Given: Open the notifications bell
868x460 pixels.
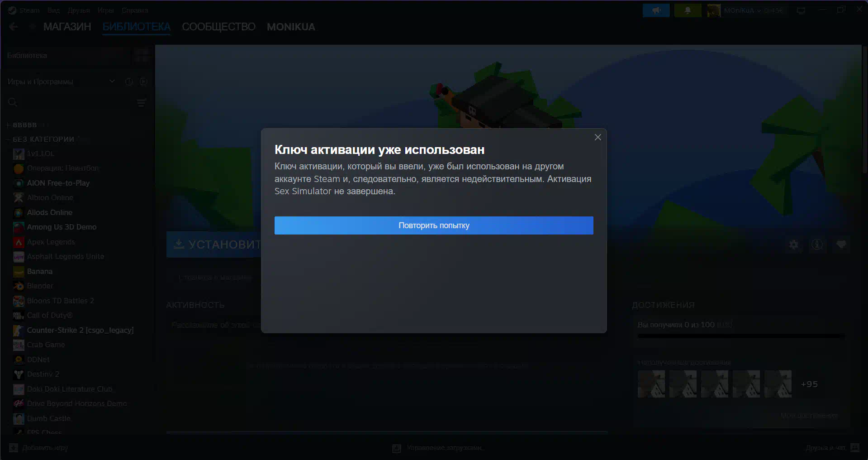Looking at the screenshot, I should (688, 10).
